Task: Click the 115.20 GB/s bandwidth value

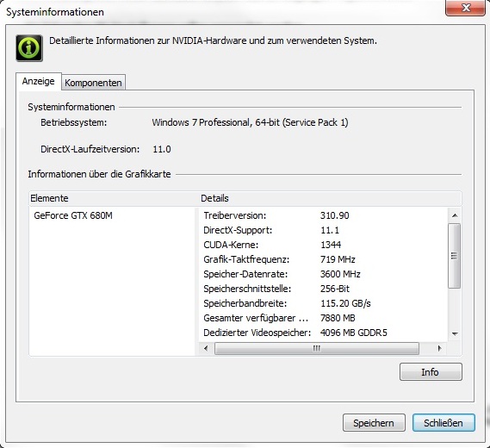Action: pos(345,303)
